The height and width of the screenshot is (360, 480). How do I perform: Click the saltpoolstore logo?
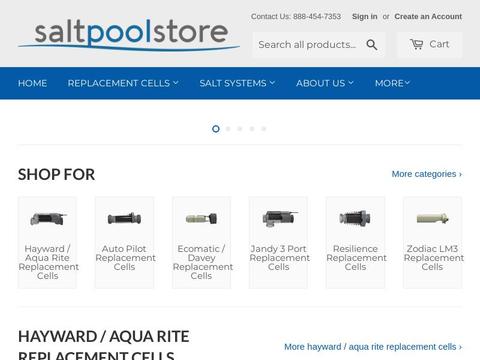[129, 35]
